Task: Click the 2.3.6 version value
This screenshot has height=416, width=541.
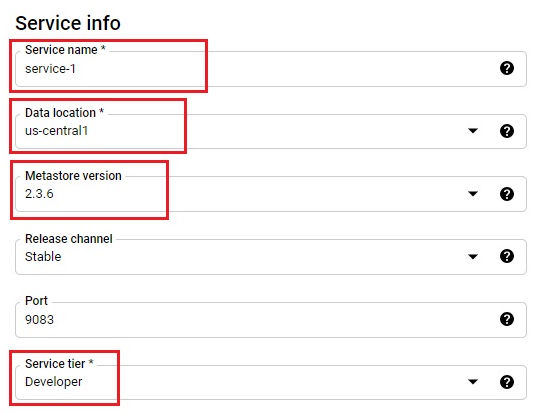Action: (39, 194)
